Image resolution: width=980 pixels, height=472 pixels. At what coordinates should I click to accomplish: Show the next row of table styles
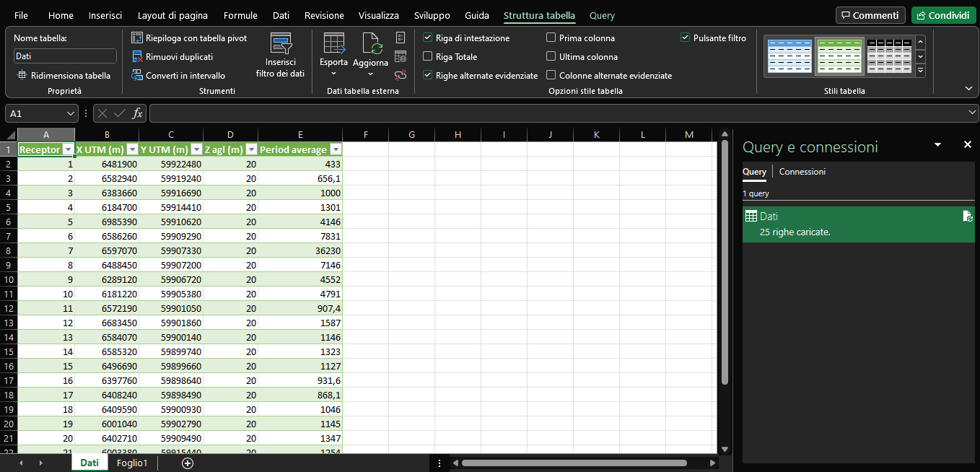click(920, 56)
